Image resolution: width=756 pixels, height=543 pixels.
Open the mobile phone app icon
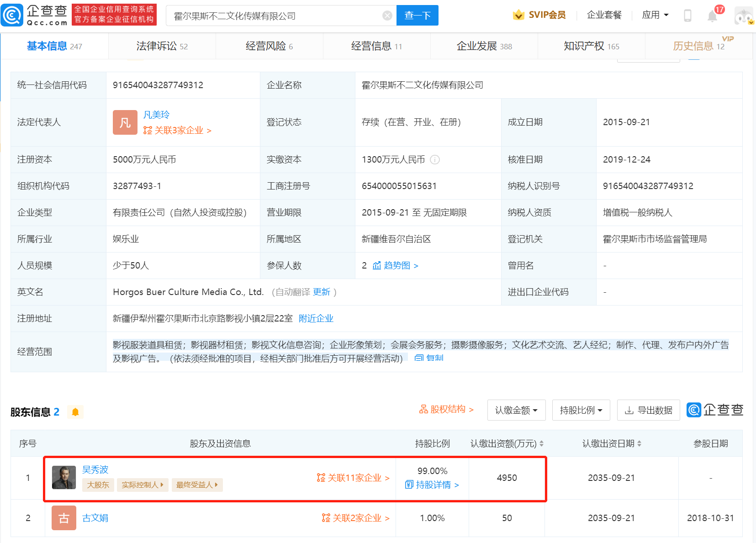[x=687, y=16]
